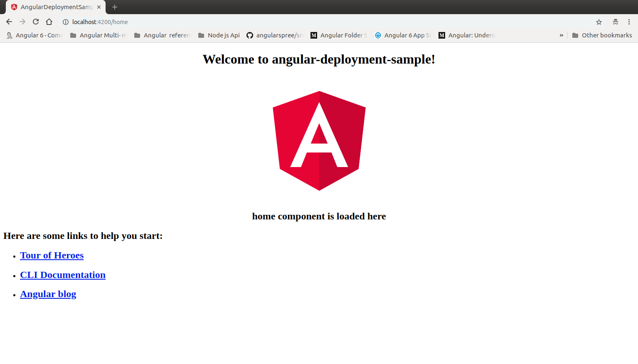Click the address bar showing localhost:4200/home

tap(326, 22)
